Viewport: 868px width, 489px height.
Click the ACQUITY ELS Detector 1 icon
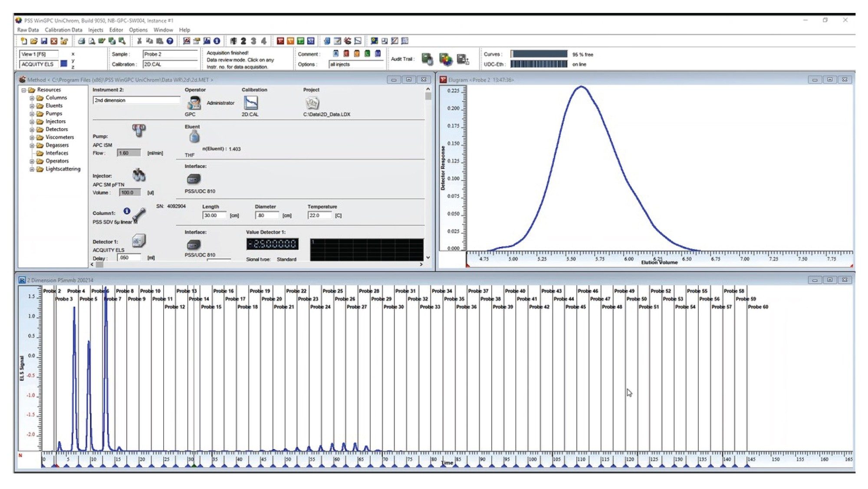click(138, 240)
